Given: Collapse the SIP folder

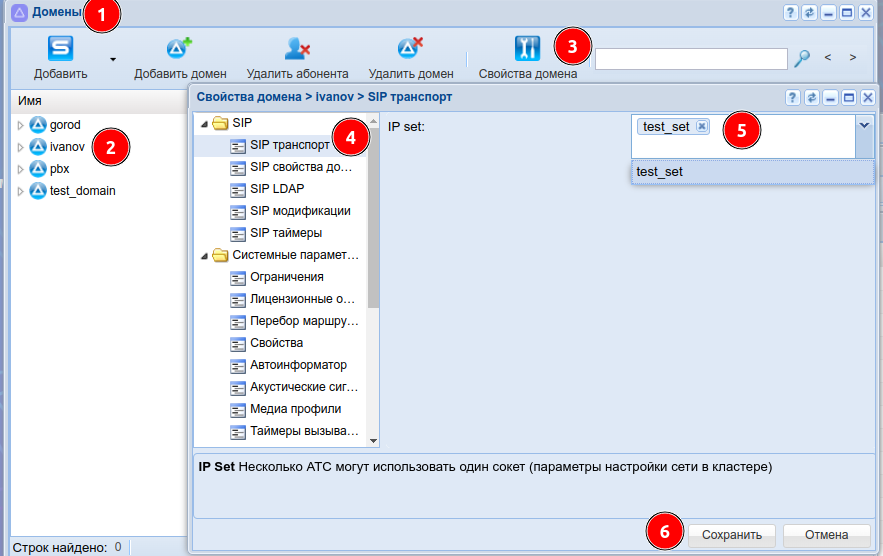Looking at the screenshot, I should tap(204, 123).
